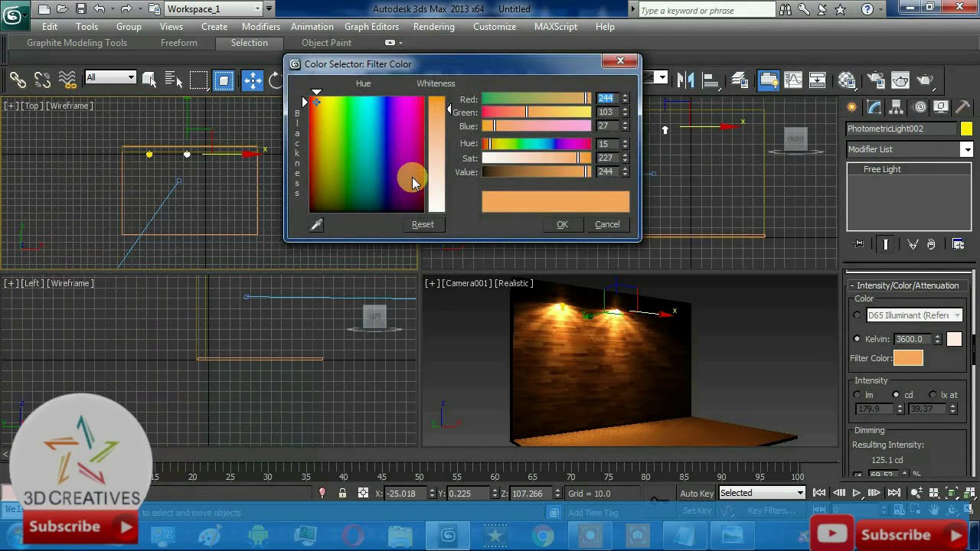The width and height of the screenshot is (980, 551).
Task: Switch to the Object Paint tab
Action: (326, 43)
